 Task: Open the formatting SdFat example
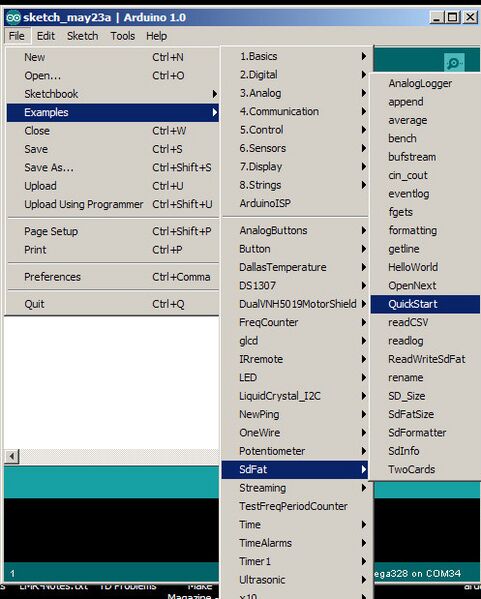click(x=425, y=230)
